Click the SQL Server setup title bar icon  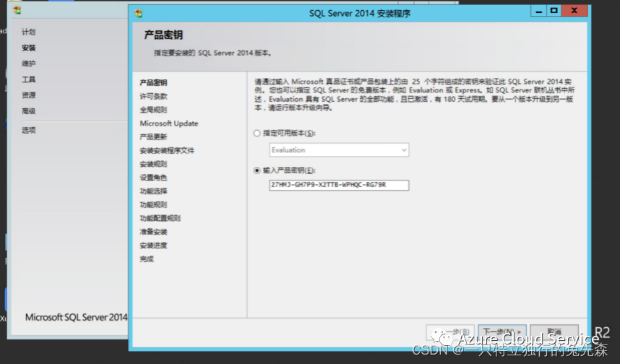point(139,14)
